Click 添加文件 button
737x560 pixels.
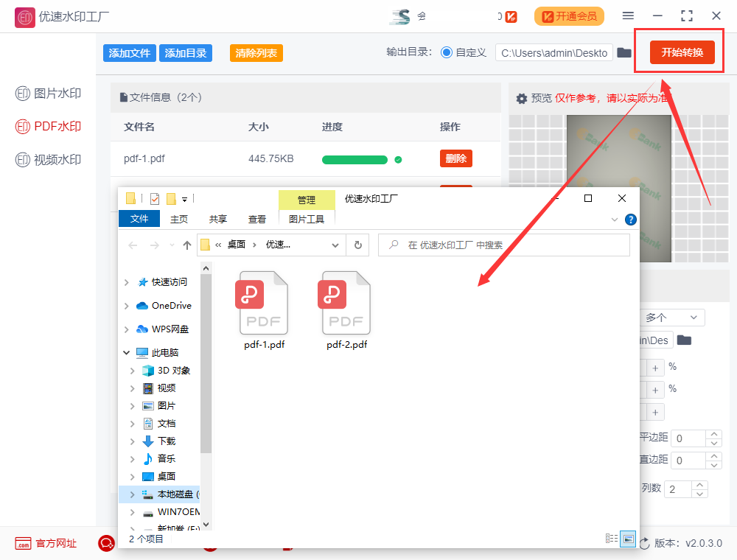coord(129,53)
